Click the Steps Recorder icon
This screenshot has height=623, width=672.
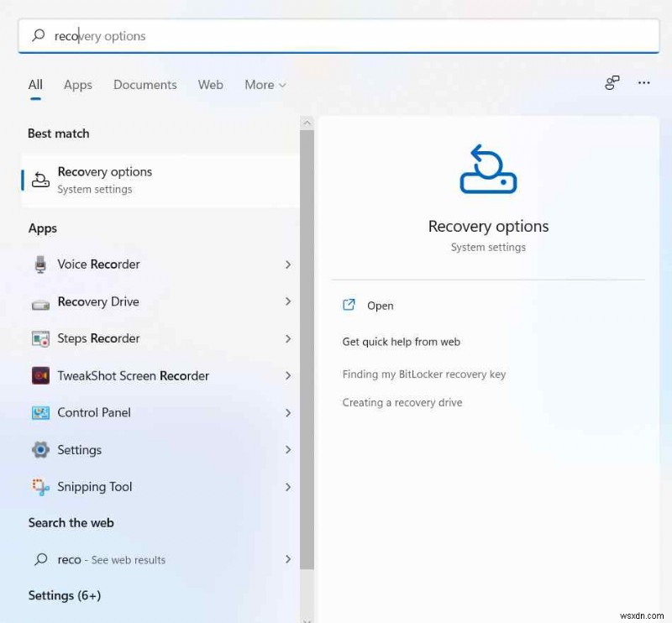40,338
